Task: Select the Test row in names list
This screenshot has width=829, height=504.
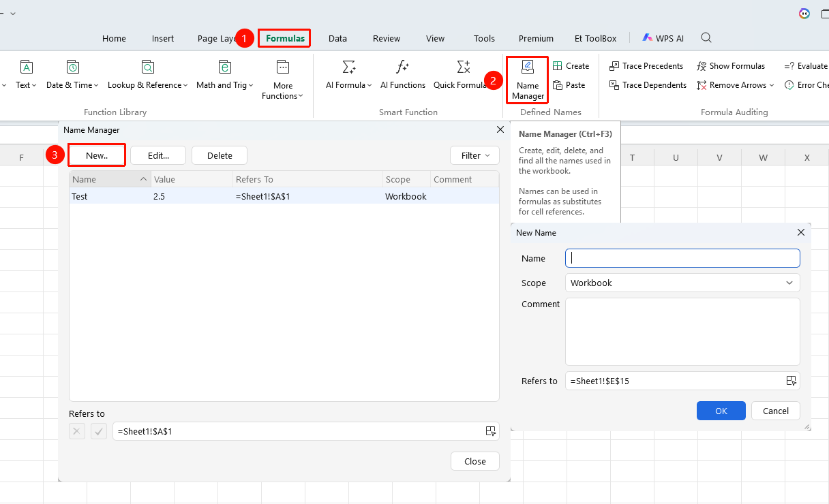Action: pyautogui.click(x=284, y=196)
